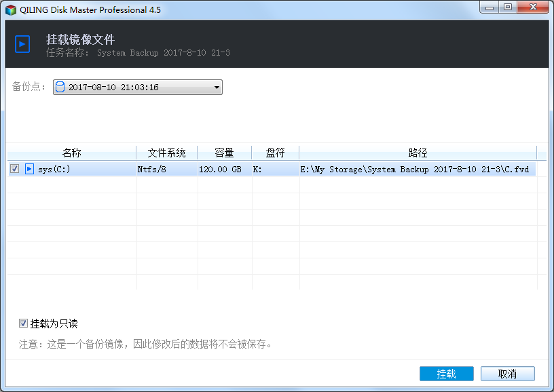Click the backup point disk icon
Image resolution: width=554 pixels, height=392 pixels.
click(60, 87)
